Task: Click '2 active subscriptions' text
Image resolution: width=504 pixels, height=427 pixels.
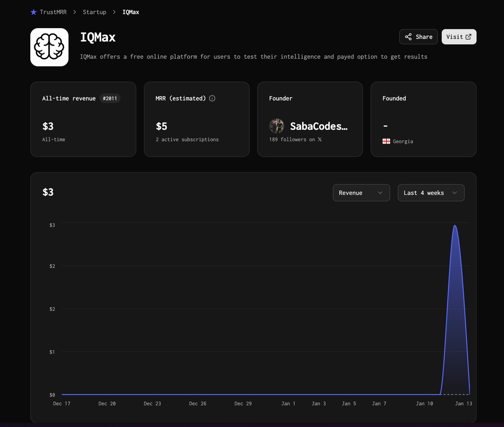Action: pyautogui.click(x=187, y=139)
